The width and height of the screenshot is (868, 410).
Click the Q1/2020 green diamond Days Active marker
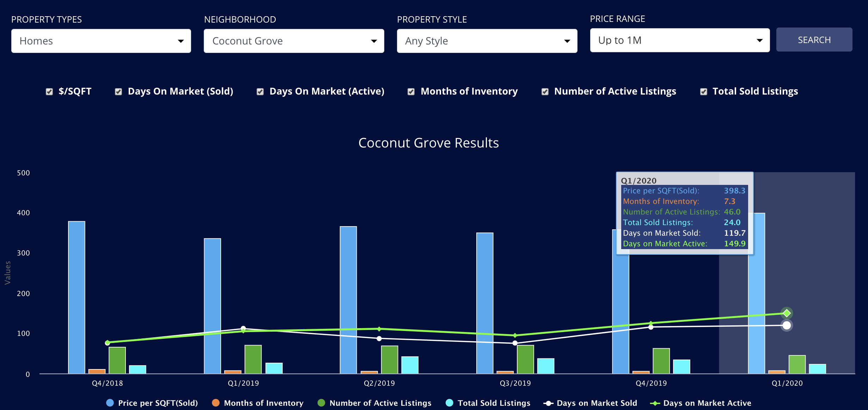[787, 313]
